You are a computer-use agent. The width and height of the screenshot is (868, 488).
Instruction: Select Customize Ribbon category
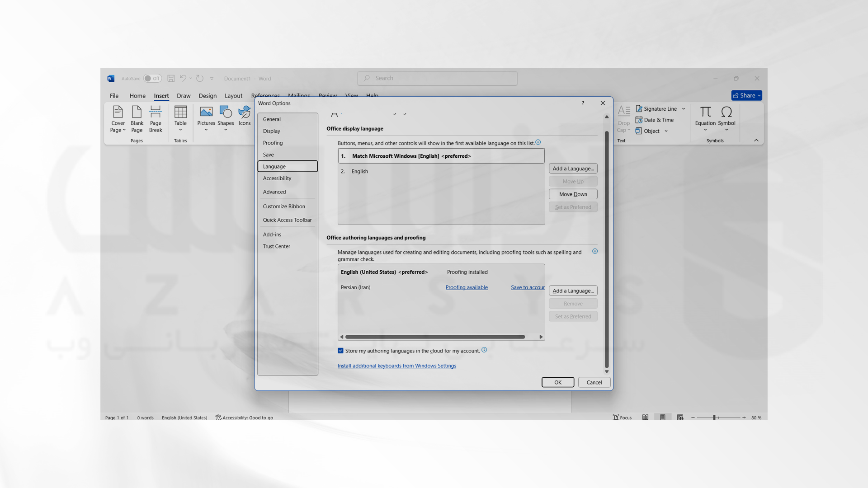pyautogui.click(x=288, y=206)
